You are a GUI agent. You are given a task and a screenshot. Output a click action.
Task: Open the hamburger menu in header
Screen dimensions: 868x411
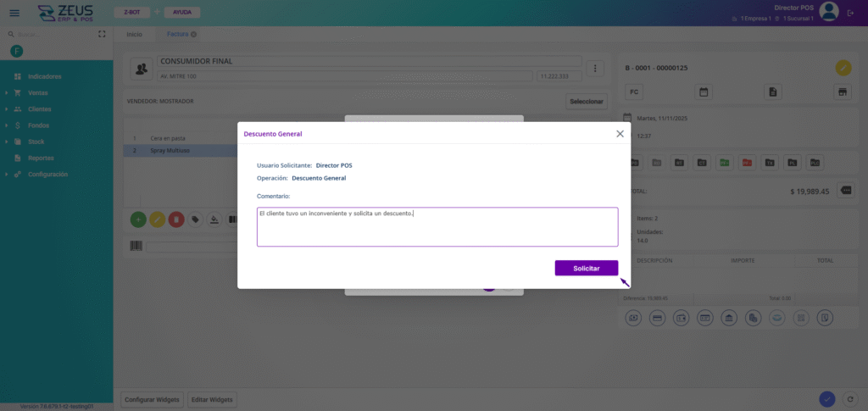pyautogui.click(x=14, y=13)
